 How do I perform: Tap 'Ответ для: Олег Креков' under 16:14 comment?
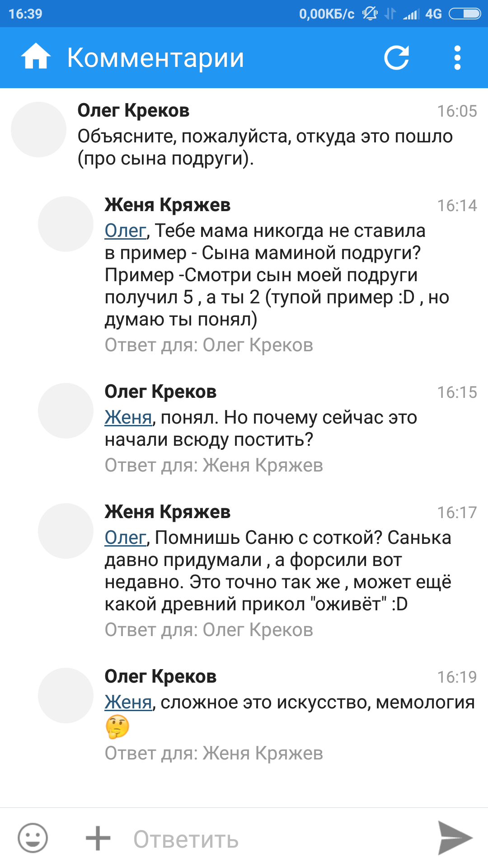209,345
